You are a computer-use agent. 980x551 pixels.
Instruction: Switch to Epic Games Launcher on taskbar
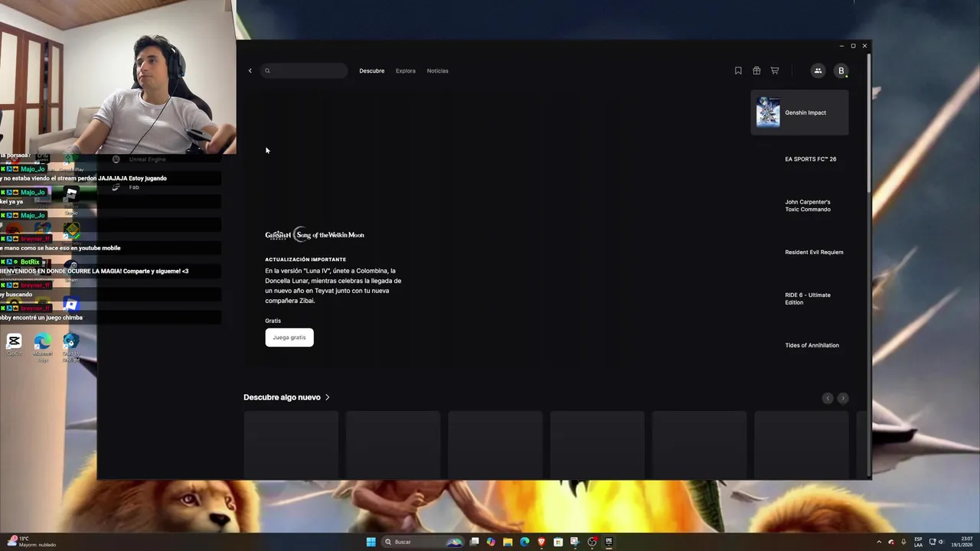pos(609,542)
